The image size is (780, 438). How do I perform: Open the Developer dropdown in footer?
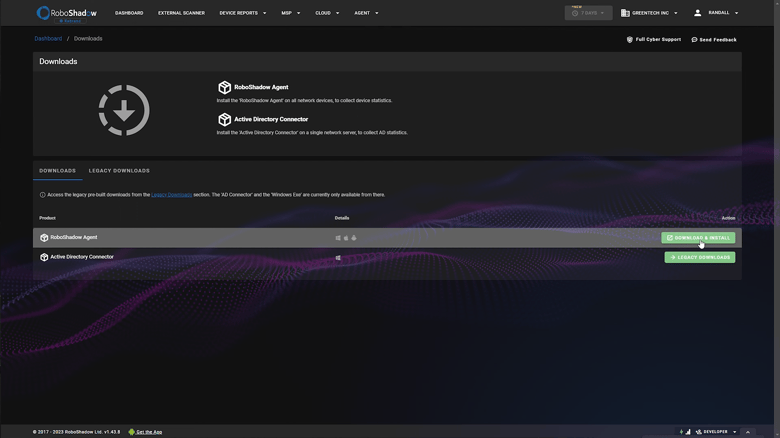716,432
